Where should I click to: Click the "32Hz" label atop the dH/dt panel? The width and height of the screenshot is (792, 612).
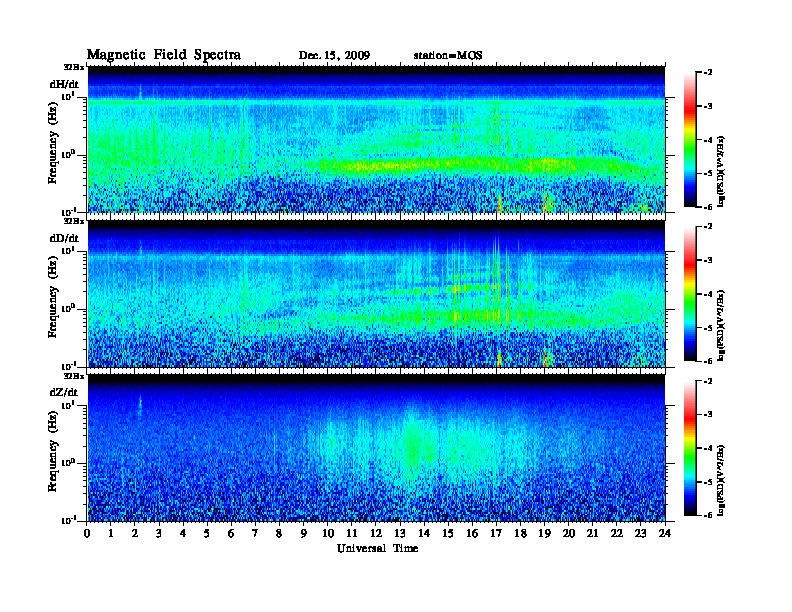pos(74,67)
